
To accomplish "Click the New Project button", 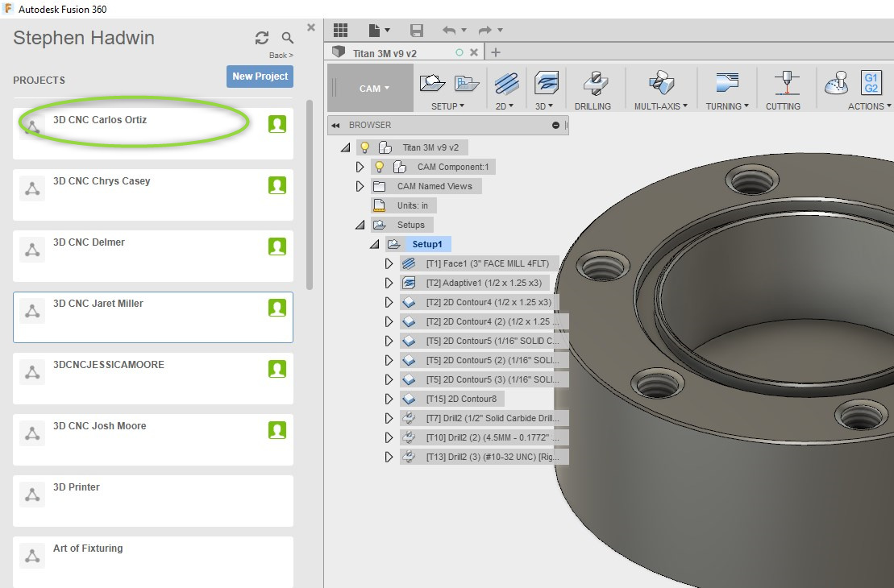I will point(260,77).
